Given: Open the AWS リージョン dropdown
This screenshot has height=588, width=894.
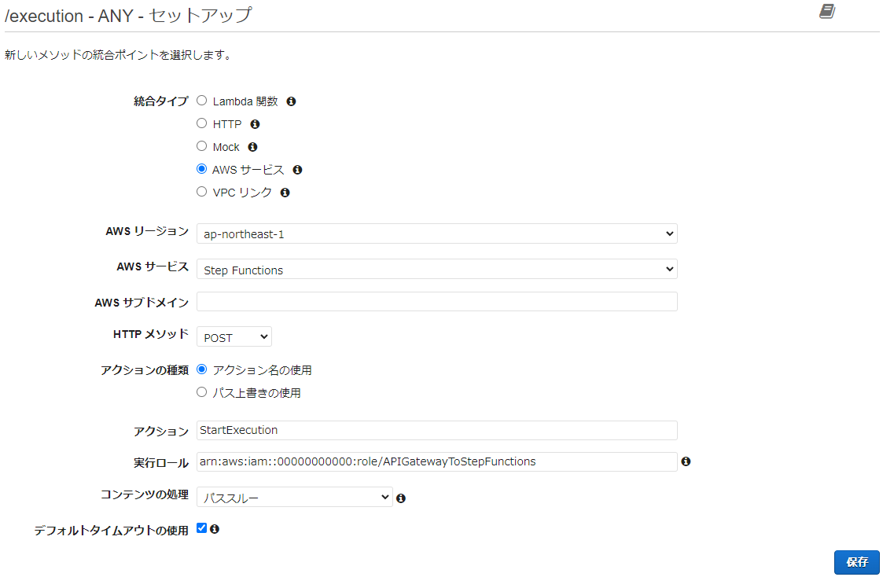Looking at the screenshot, I should point(436,233).
